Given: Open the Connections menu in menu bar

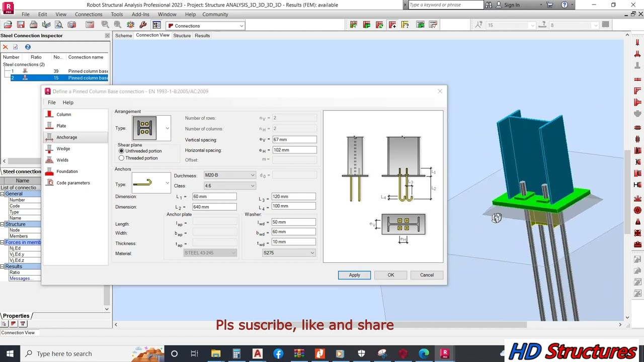Looking at the screenshot, I should (x=89, y=14).
